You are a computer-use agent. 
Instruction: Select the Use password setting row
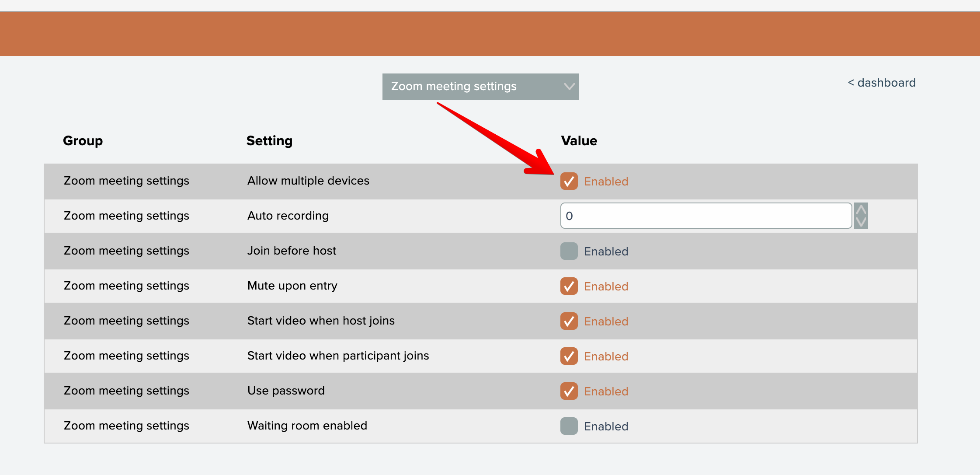(x=286, y=391)
